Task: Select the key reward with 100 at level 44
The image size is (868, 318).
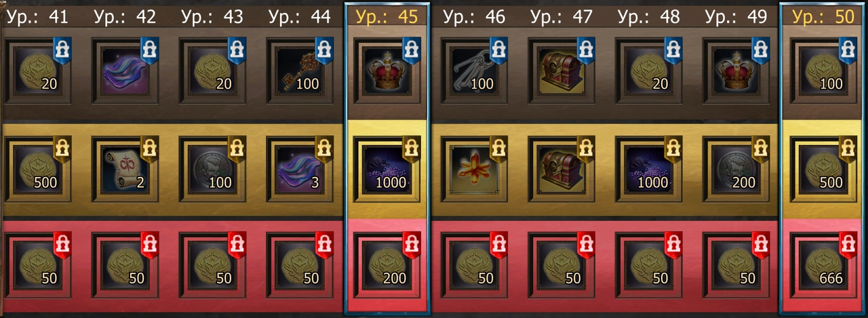Action: (300, 71)
